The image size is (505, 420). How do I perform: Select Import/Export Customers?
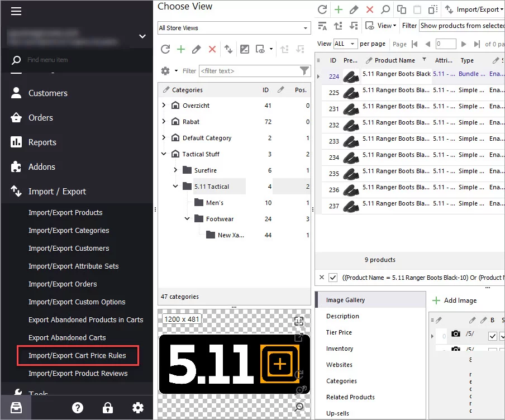[x=69, y=249]
